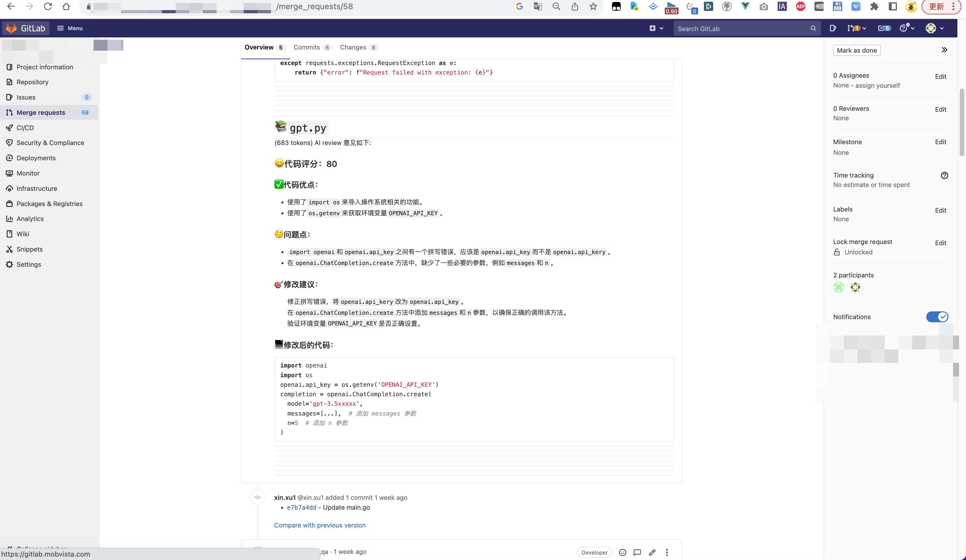Image resolution: width=966 pixels, height=560 pixels.
Task: Click the issues icon in the navbar
Action: (x=833, y=28)
